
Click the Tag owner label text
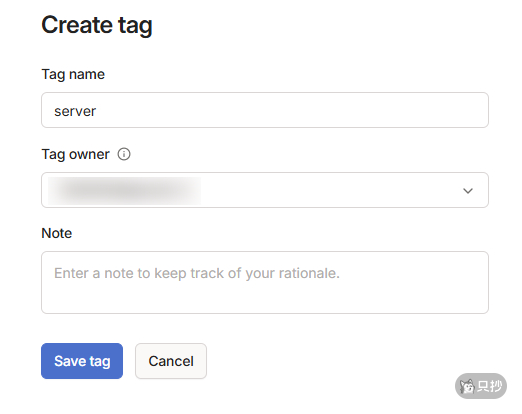75,155
